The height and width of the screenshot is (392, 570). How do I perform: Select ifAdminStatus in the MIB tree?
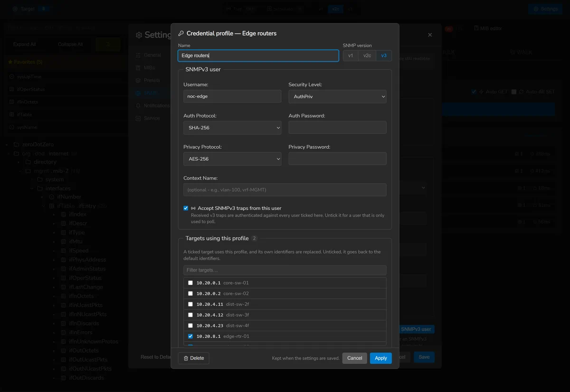click(87, 269)
